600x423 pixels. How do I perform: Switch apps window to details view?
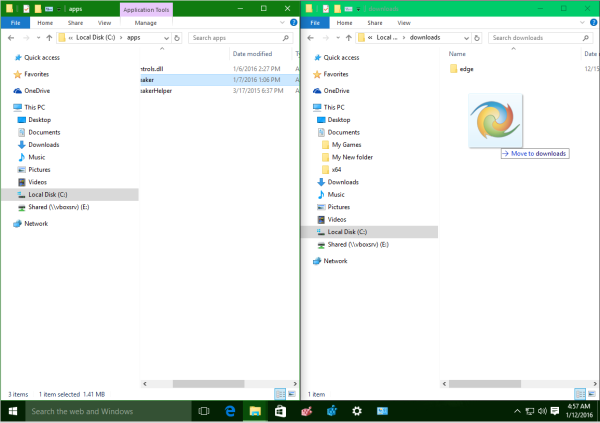pos(280,394)
